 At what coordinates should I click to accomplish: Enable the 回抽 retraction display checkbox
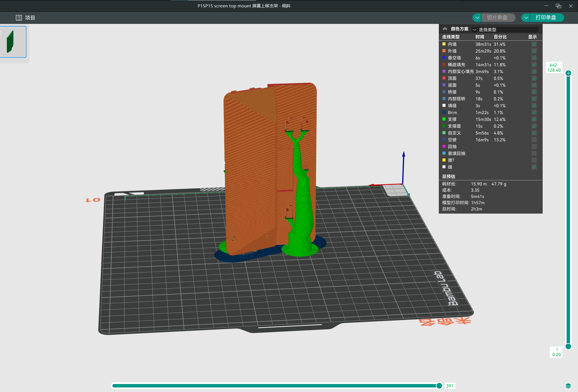point(534,147)
